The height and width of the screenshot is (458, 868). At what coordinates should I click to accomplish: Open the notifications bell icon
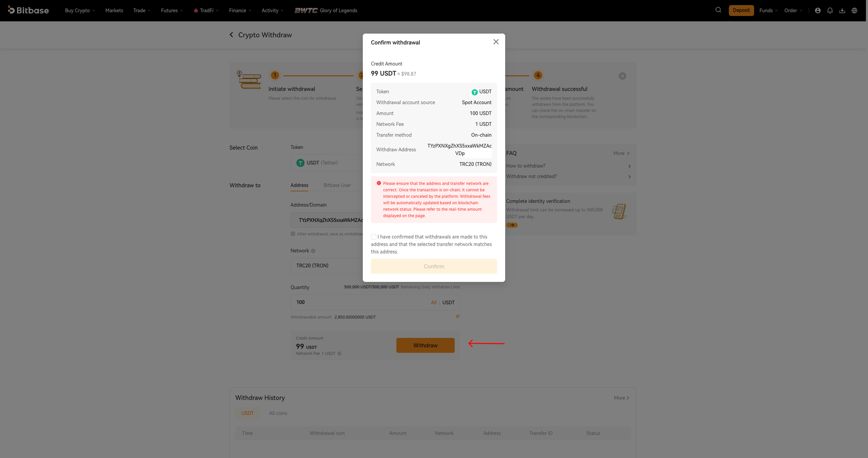830,11
